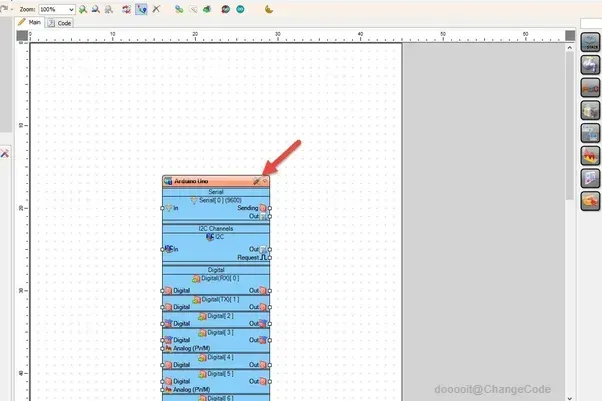Click the Digital input pin of Digital[5]
Image resolution: width=602 pixels, height=401 pixels.
[x=162, y=381]
